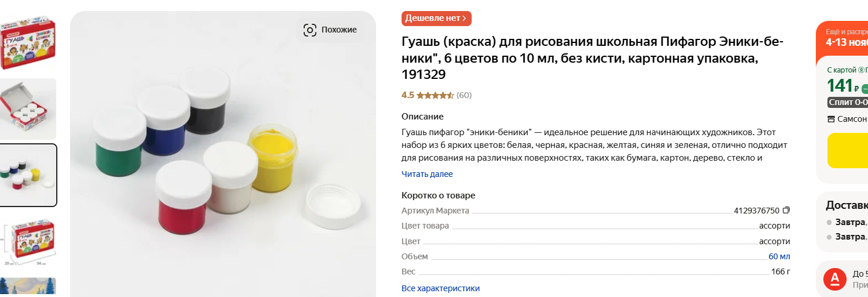This screenshot has height=297, width=868.
Task: Select the loose paint jars thumbnail
Action: point(28,175)
